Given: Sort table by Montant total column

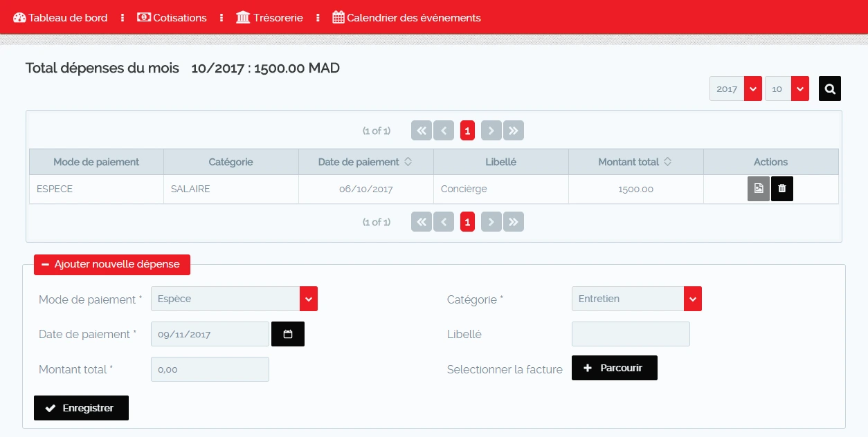Looking at the screenshot, I should coord(635,162).
